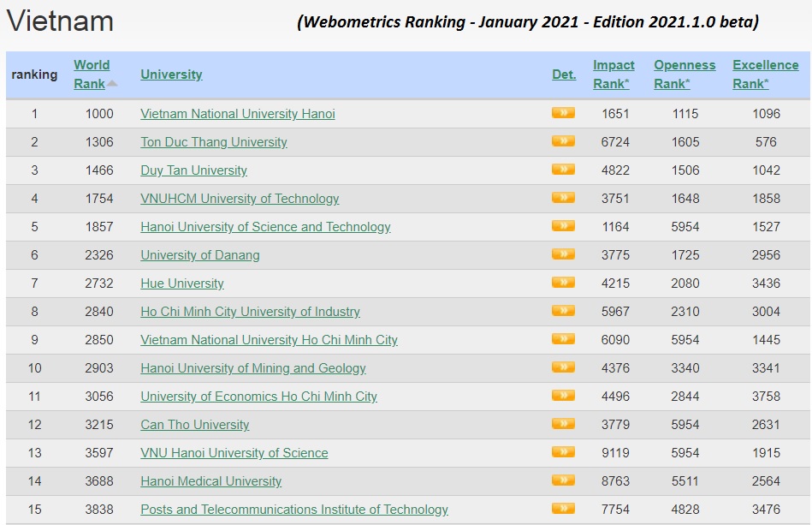The image size is (812, 525).
Task: Select University of Economics Ho Chi Minh City
Action: (258, 397)
